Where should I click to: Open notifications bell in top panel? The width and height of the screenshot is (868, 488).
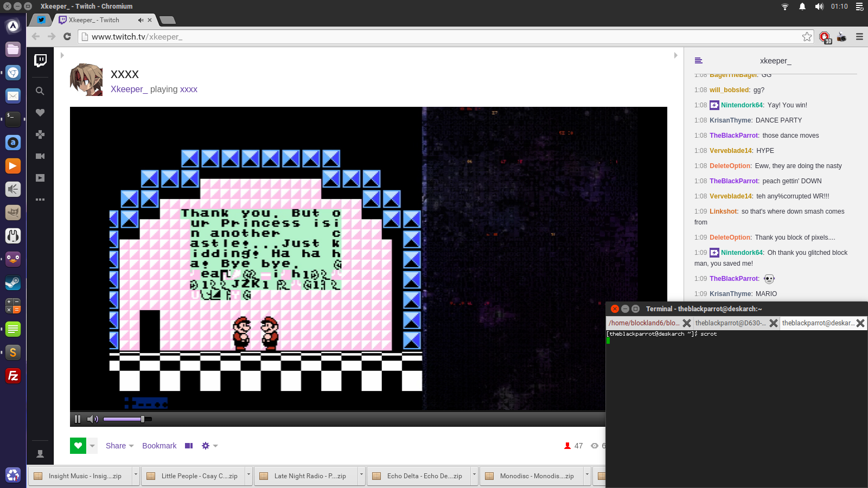(x=802, y=7)
